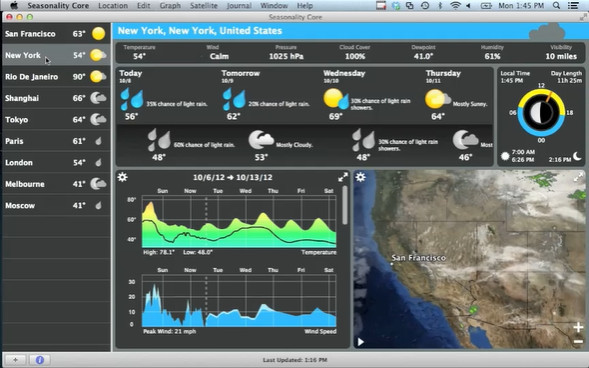589x368 pixels.
Task: Click the day-length sun and moon dial
Action: [x=541, y=112]
